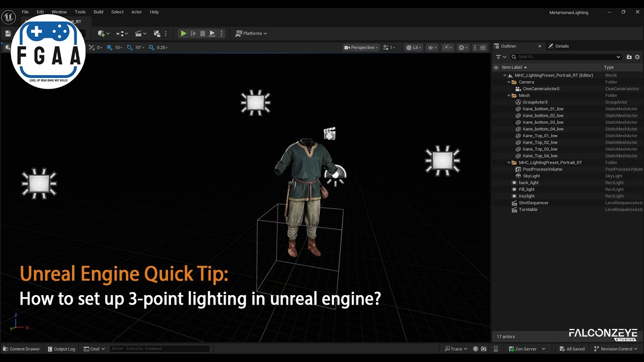Open the Output Log

pos(61,349)
